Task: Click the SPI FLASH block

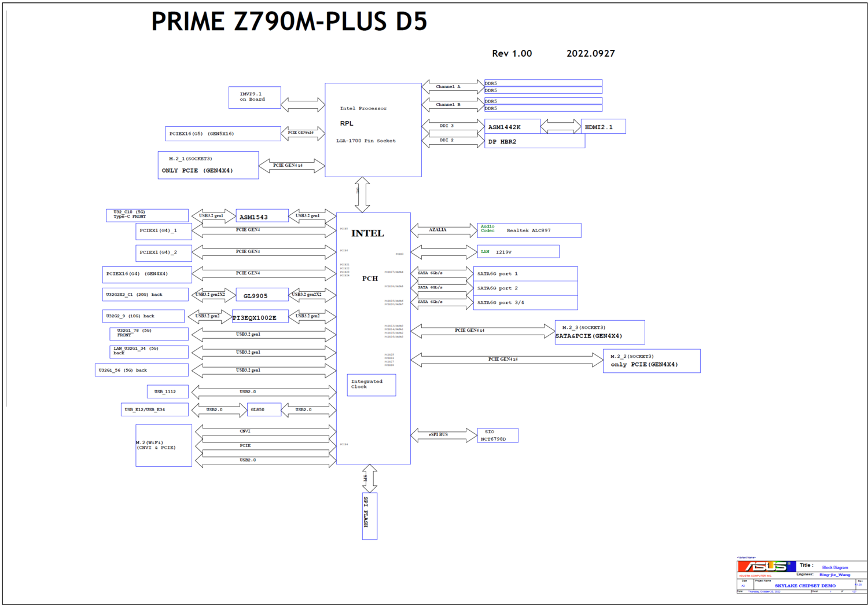Action: click(369, 516)
